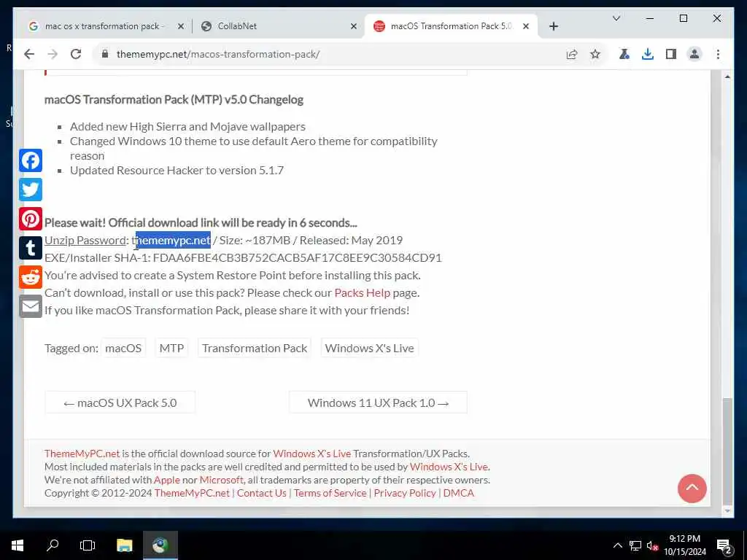This screenshot has width=747, height=560.
Task: Bookmark this page with star icon
Action: point(595,54)
